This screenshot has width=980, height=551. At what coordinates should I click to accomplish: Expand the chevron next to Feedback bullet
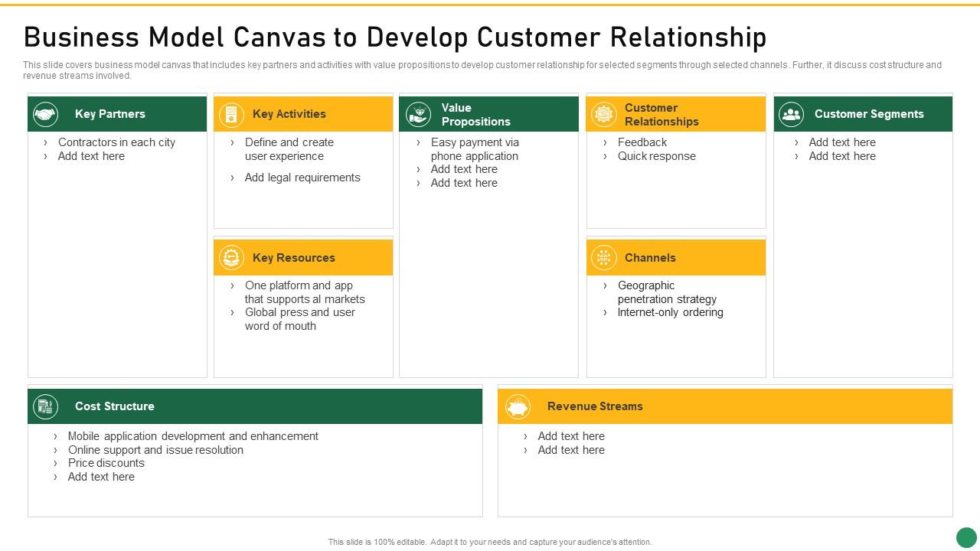coord(606,142)
